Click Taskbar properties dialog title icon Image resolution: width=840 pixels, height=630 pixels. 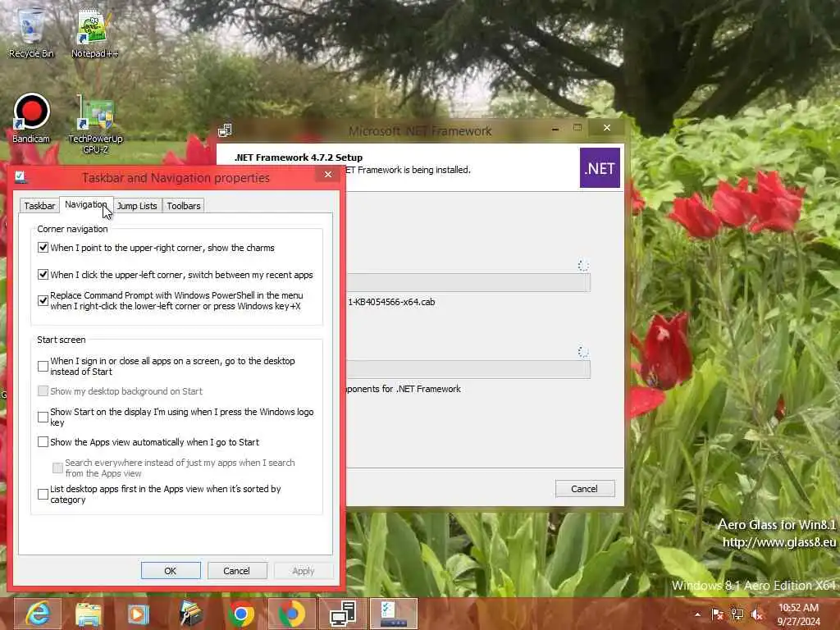tap(21, 177)
